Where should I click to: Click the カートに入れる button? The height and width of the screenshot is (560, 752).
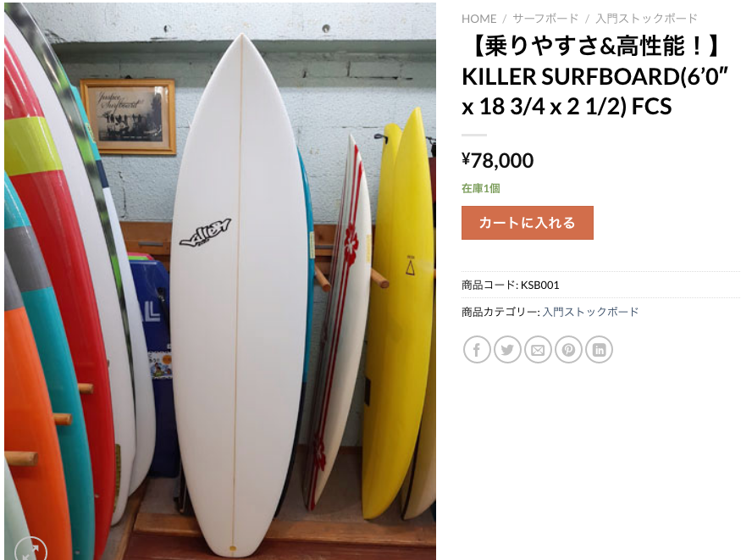pyautogui.click(x=527, y=223)
